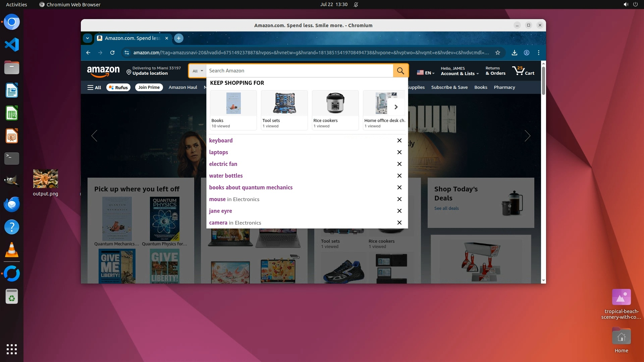Open new browser tab

click(x=179, y=38)
